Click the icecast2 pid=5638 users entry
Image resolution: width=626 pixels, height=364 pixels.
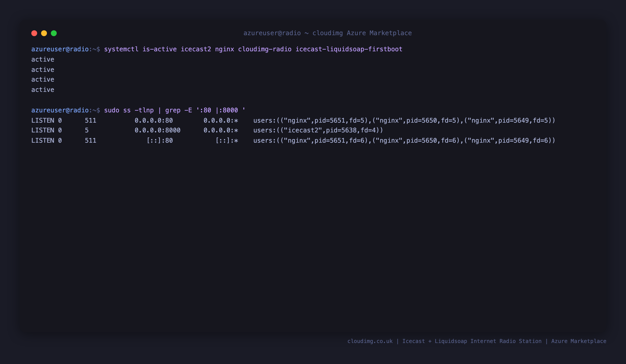(x=318, y=130)
